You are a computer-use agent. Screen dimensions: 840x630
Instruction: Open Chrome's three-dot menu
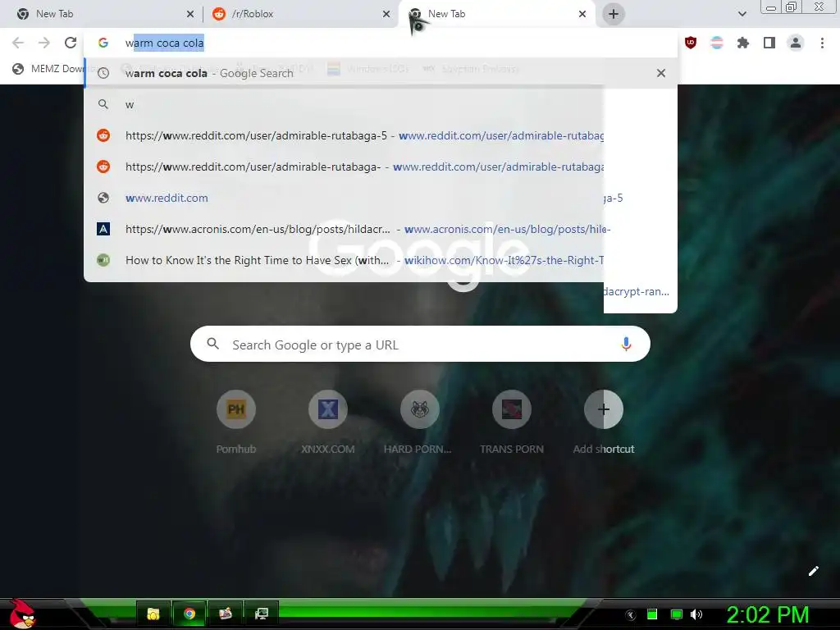tap(822, 43)
